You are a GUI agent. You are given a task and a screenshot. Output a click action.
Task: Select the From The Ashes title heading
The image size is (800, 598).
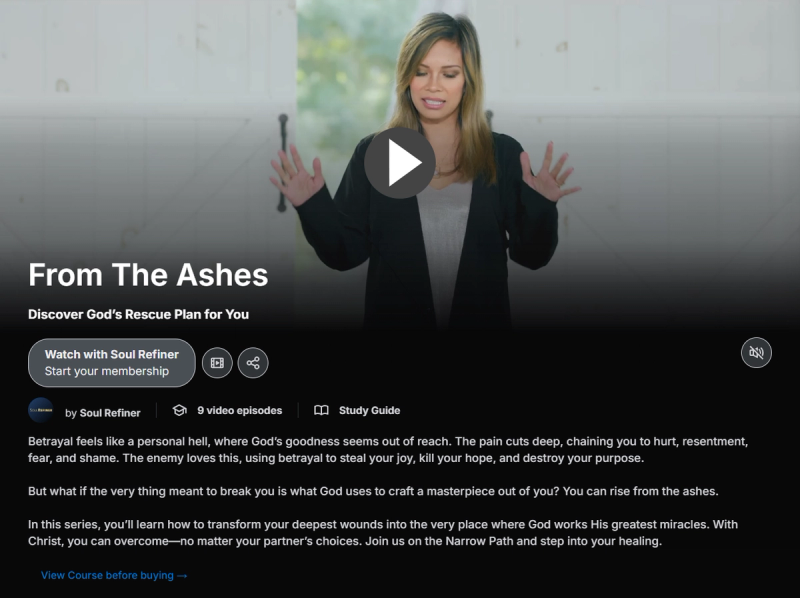tap(148, 275)
